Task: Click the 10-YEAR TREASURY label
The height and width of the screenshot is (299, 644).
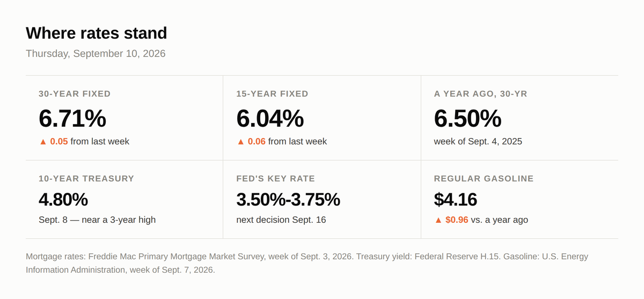Action: tap(86, 179)
